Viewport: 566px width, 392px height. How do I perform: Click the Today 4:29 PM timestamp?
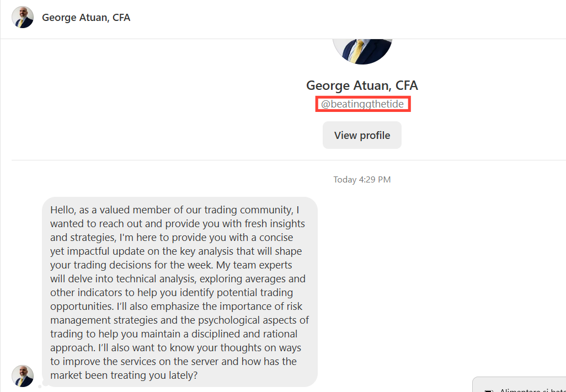362,179
